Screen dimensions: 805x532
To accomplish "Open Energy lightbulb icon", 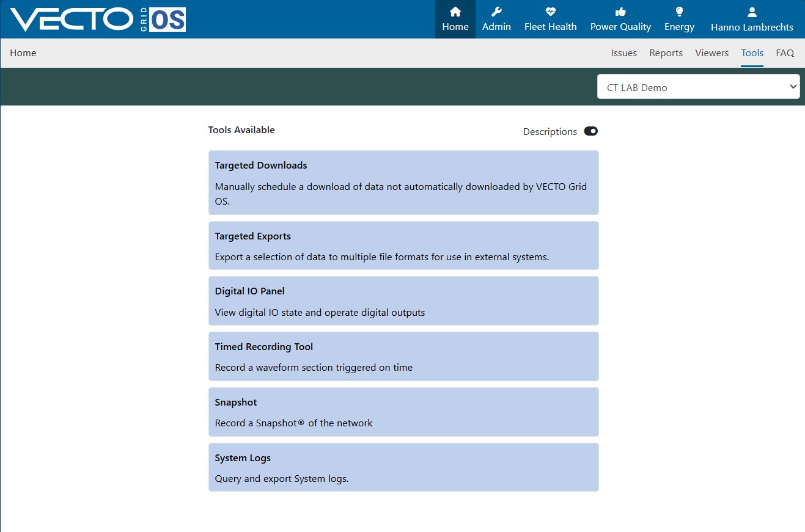I will [679, 12].
